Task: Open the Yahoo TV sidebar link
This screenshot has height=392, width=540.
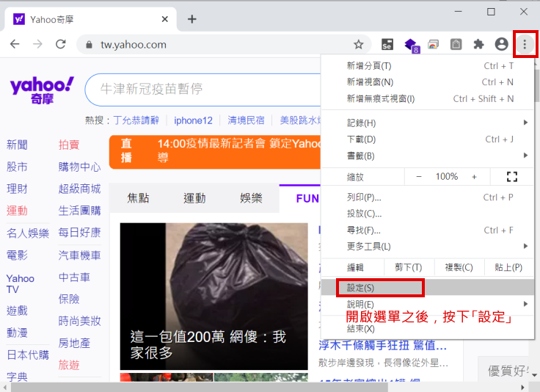Action: (x=21, y=284)
